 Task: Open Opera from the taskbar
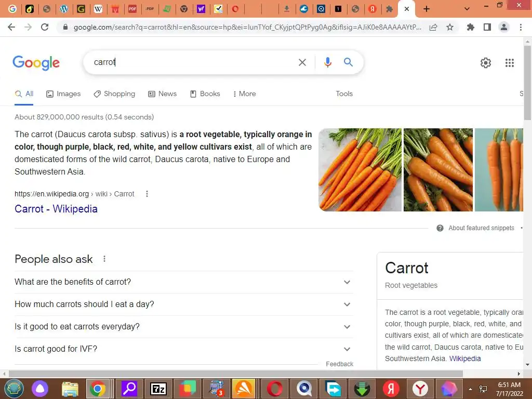[x=274, y=389]
